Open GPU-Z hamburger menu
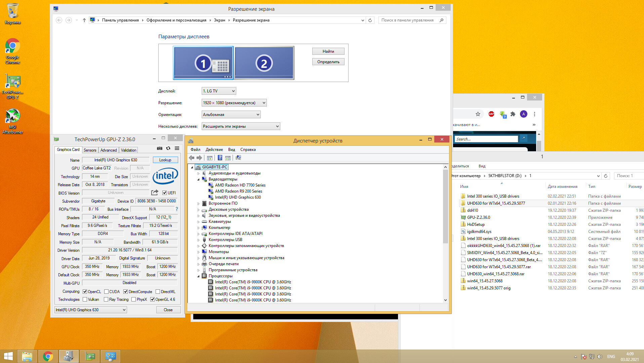The height and width of the screenshot is (363, 644). click(177, 148)
